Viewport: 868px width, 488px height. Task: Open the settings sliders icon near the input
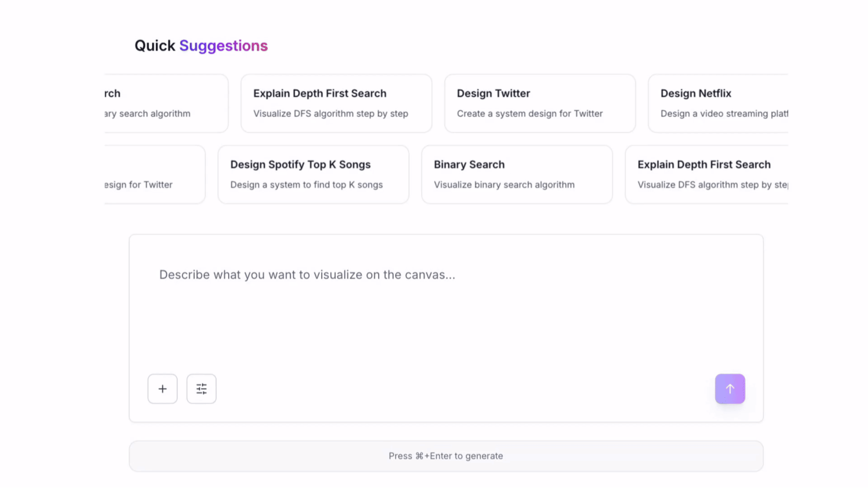[x=201, y=389]
